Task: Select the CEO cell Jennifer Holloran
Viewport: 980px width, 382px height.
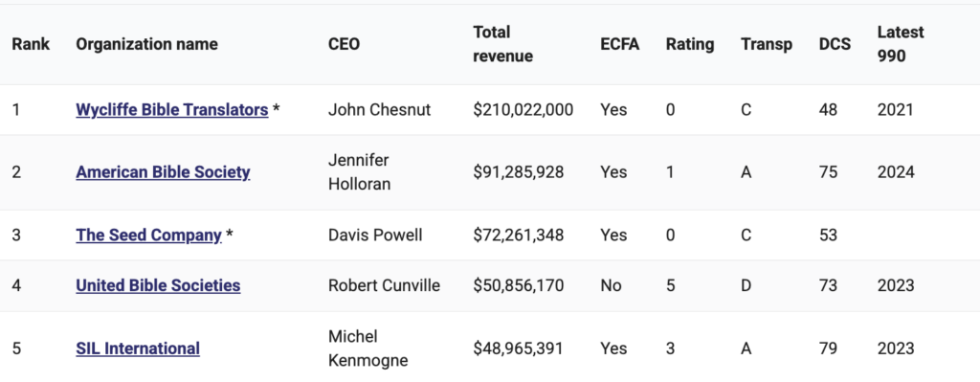Action: [360, 172]
